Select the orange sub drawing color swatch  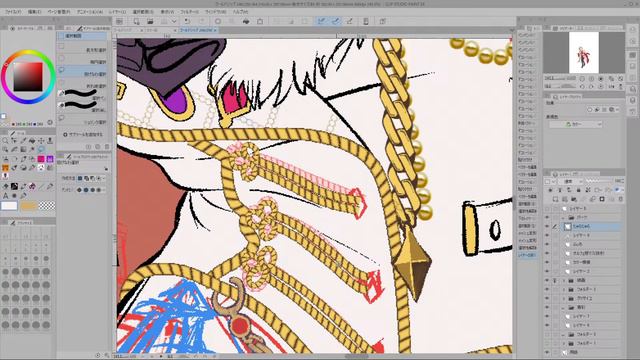pos(29,206)
